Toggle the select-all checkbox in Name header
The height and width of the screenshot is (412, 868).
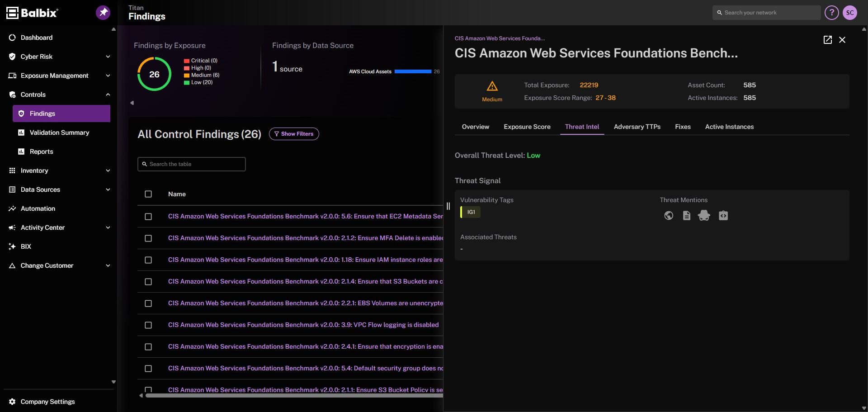click(148, 194)
